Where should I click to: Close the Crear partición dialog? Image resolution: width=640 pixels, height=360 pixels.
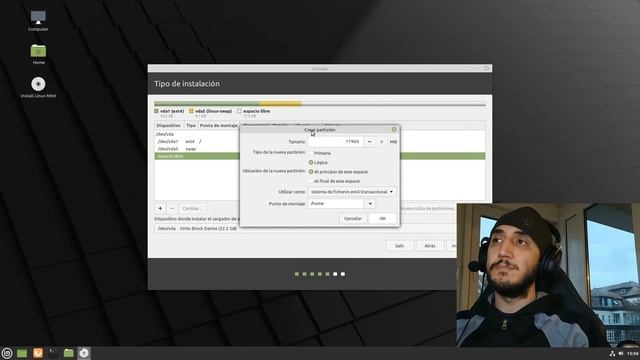[x=394, y=129]
